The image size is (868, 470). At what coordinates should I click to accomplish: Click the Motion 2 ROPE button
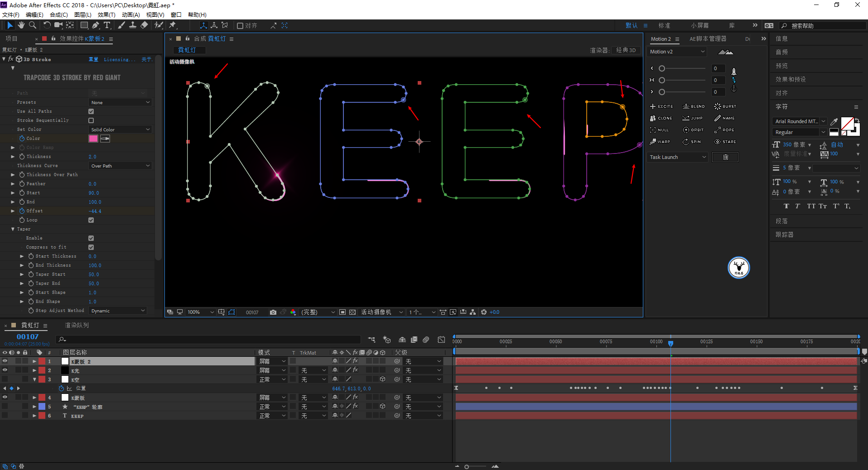(724, 130)
